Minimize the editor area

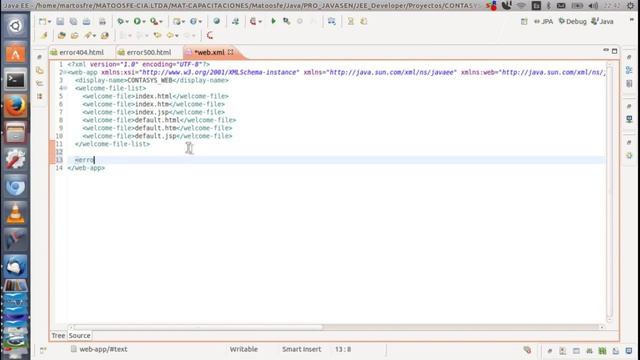[x=606, y=51]
